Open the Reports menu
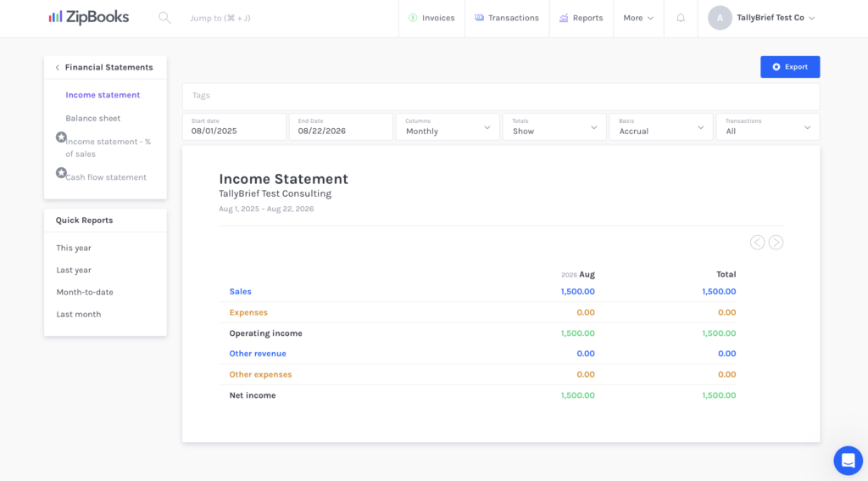The height and width of the screenshot is (481, 868). click(x=581, y=18)
